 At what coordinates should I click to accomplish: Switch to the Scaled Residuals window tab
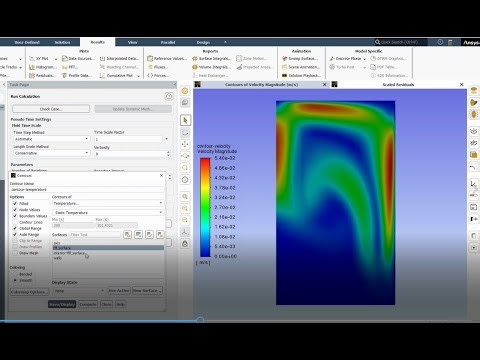pyautogui.click(x=398, y=85)
